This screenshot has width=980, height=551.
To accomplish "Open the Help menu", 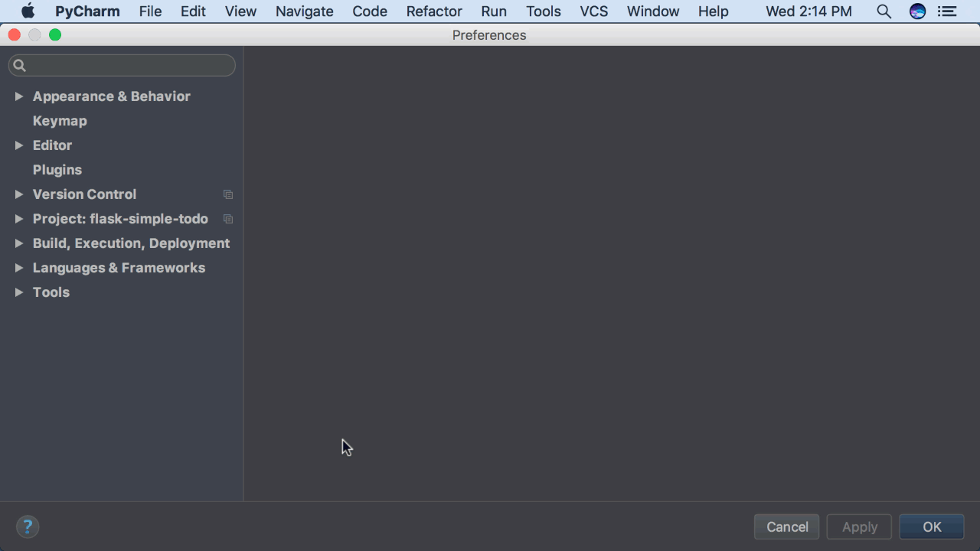I will [714, 11].
